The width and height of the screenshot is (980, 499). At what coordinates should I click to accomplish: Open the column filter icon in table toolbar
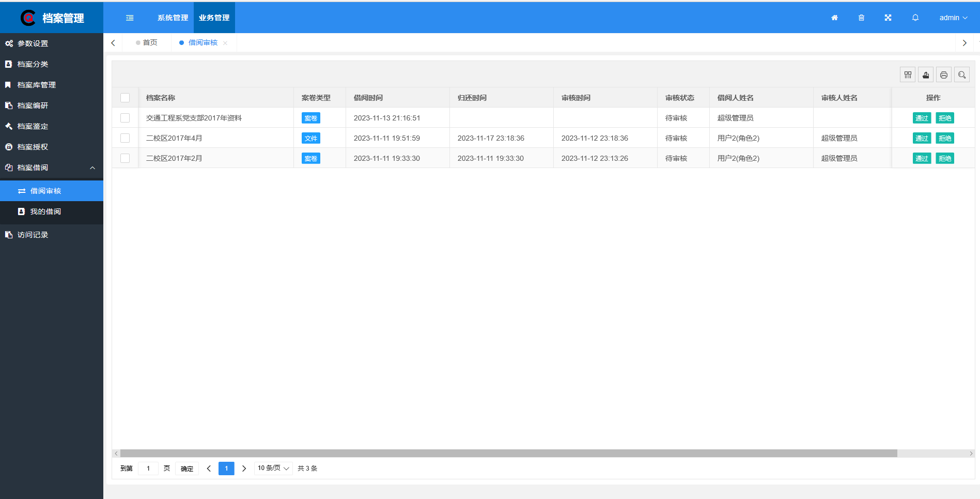click(x=908, y=75)
